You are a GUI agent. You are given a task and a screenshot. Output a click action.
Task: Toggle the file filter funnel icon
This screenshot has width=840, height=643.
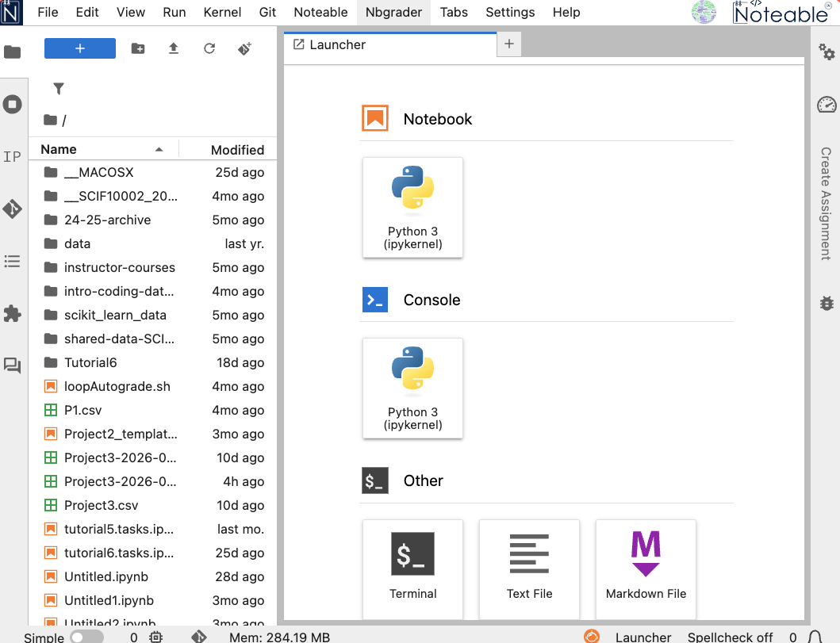[x=59, y=89]
